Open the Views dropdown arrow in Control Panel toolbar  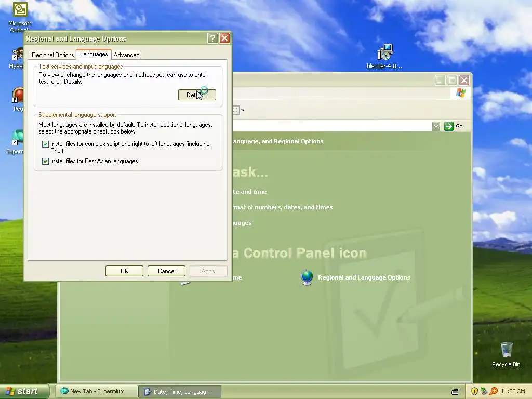(243, 110)
